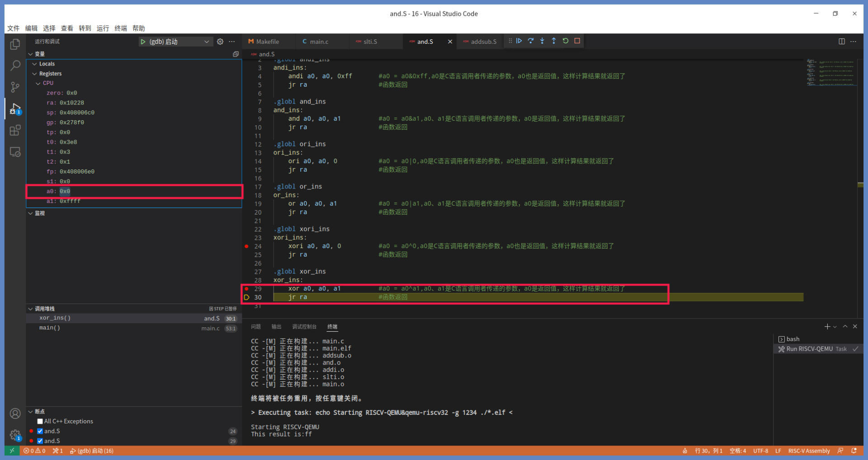
Task: Toggle the All C++ Exceptions checkbox
Action: 40,421
